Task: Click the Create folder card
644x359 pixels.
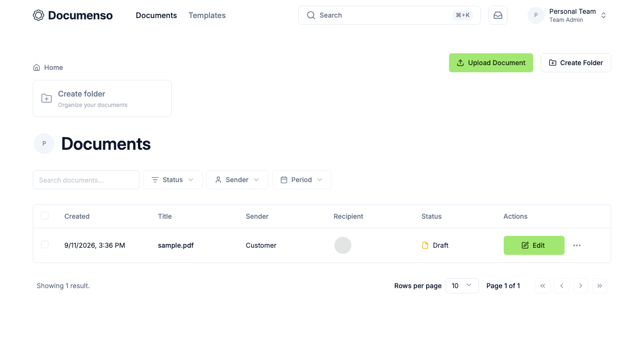Action: [x=102, y=98]
